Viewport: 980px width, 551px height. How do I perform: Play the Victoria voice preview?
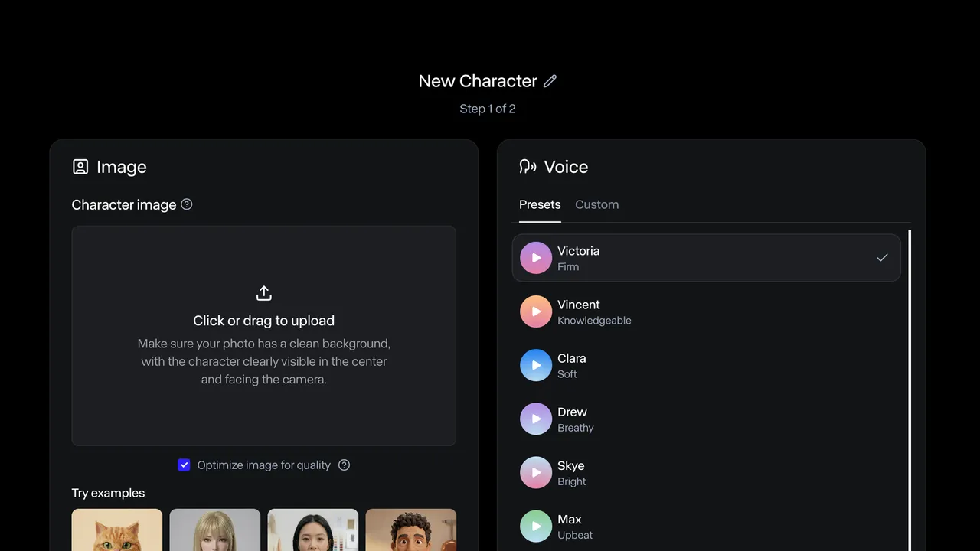click(x=536, y=258)
